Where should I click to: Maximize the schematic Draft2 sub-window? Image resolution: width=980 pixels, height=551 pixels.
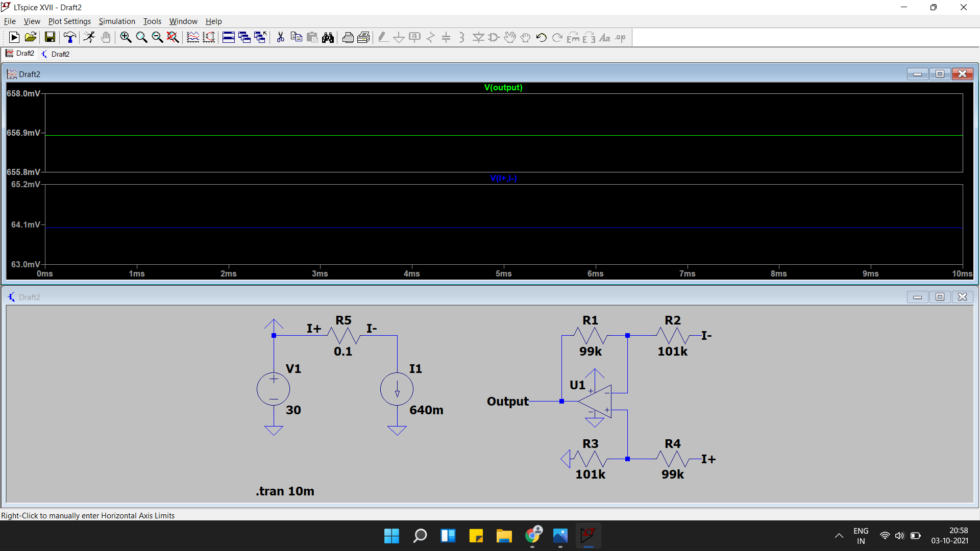[940, 297]
